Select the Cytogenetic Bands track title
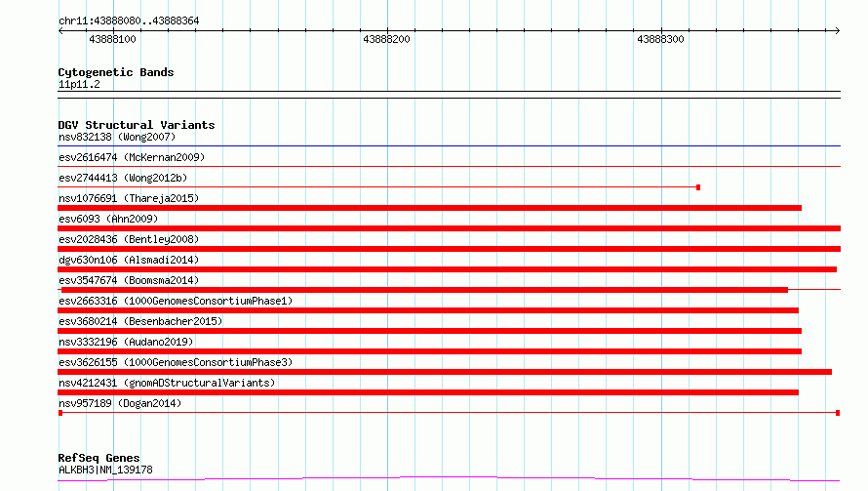This screenshot has height=491, width=868. (x=116, y=72)
